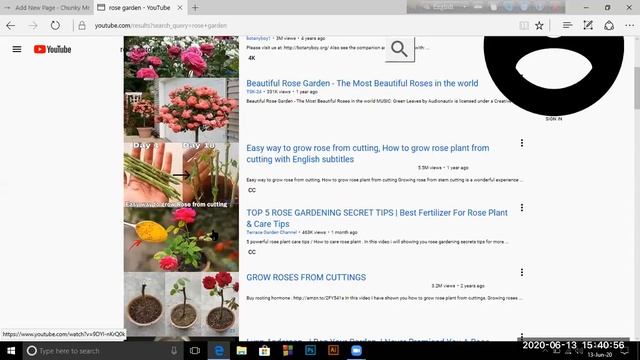Click the magnifier search button
Image resolution: width=640 pixels, height=360 pixels.
[399, 49]
